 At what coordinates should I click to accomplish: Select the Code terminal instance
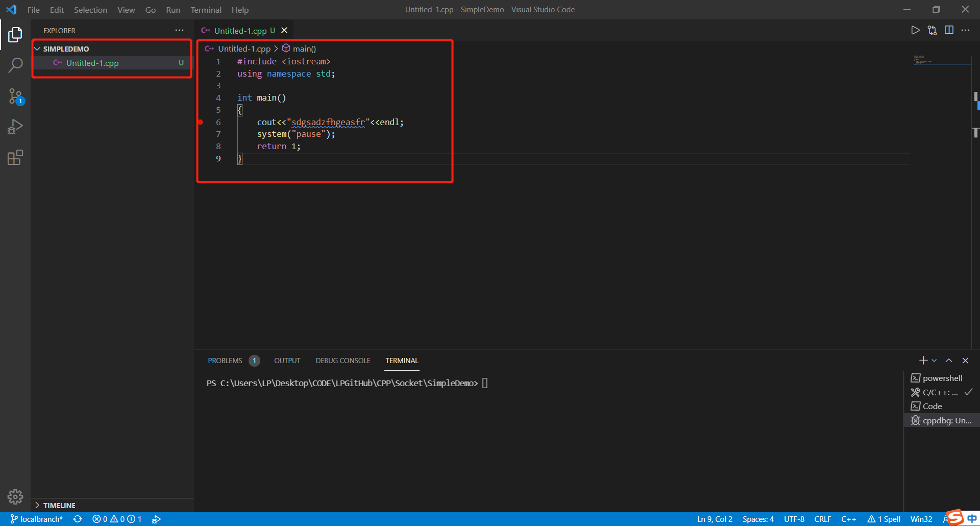point(942,406)
